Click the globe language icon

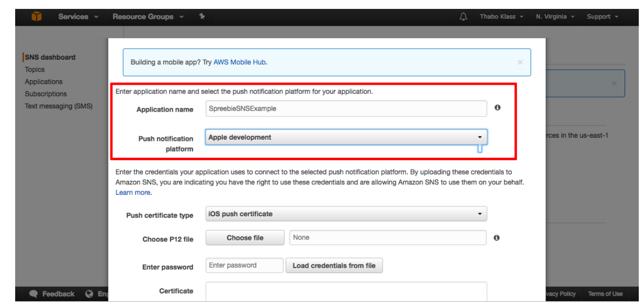tap(89, 294)
